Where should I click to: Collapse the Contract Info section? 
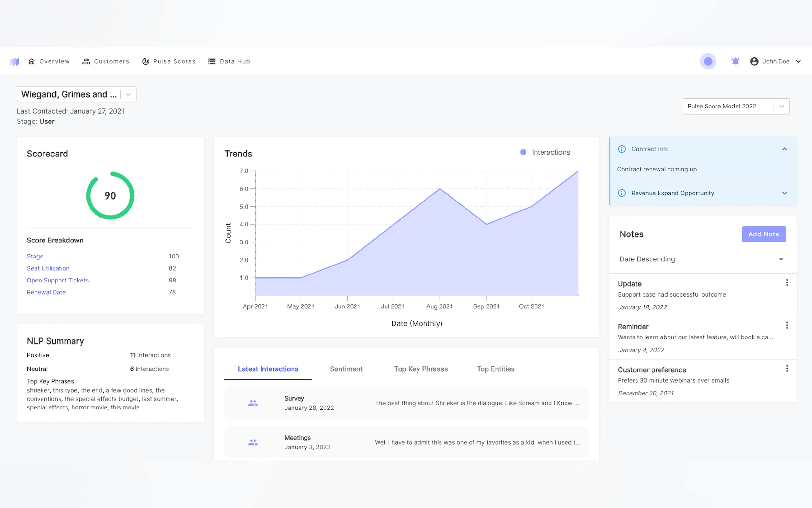785,149
